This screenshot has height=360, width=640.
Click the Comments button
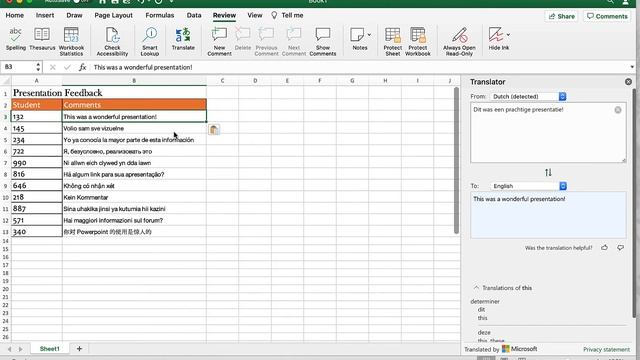[607, 16]
